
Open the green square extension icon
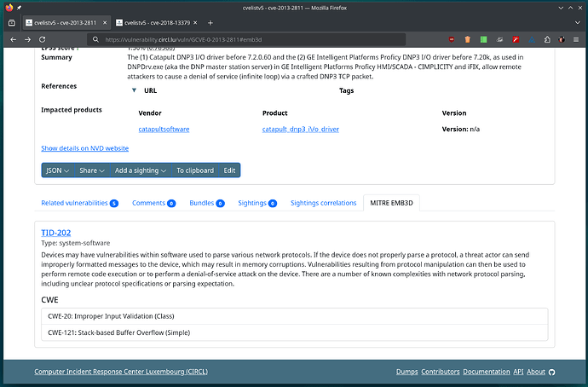(484, 39)
